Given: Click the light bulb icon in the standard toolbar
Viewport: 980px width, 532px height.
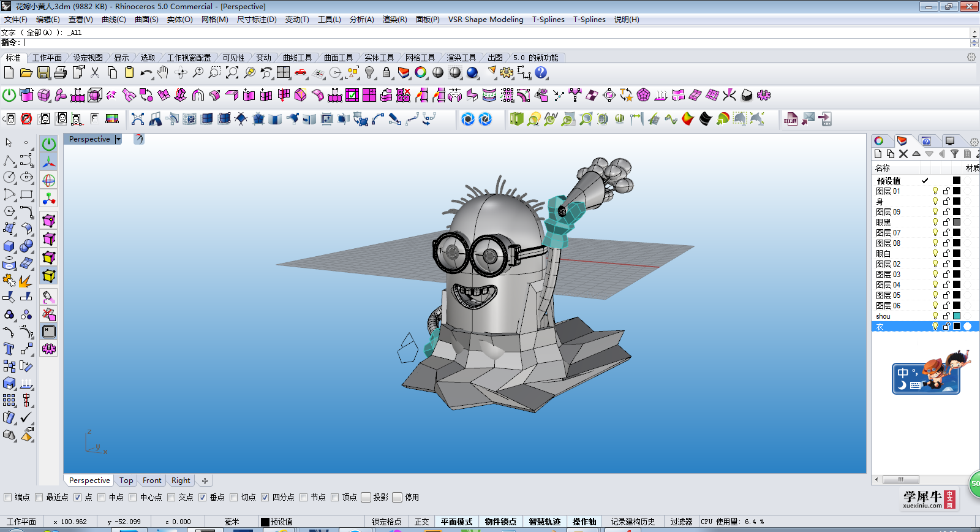Looking at the screenshot, I should click(x=369, y=72).
